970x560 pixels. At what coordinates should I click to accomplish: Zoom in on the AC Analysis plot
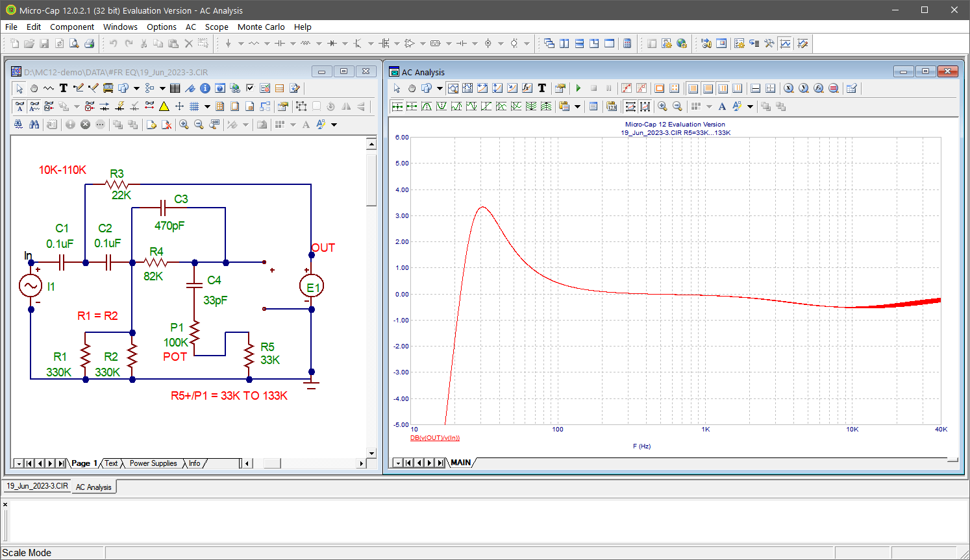pos(662,106)
